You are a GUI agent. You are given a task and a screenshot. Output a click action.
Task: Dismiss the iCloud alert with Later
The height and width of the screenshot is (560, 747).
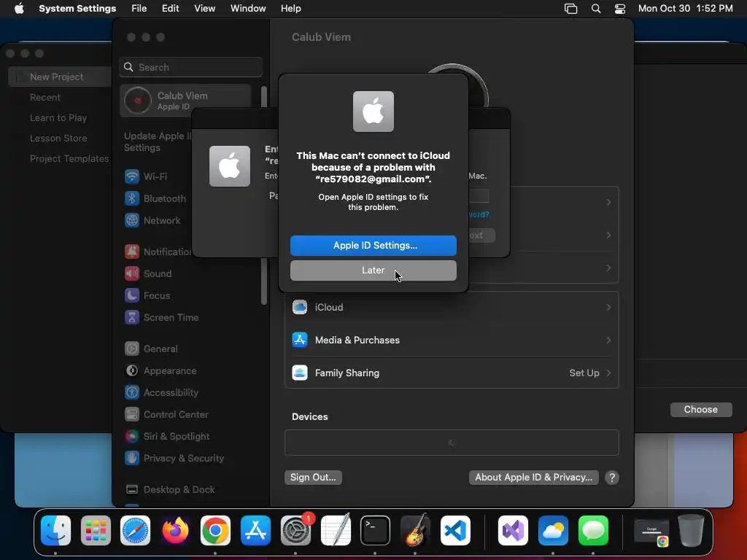(373, 270)
